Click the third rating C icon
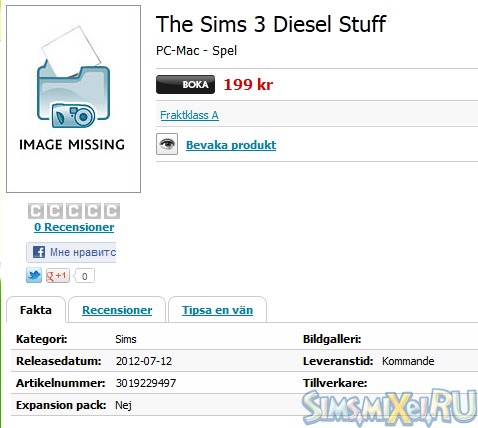This screenshot has width=478, height=428. pos(74,211)
